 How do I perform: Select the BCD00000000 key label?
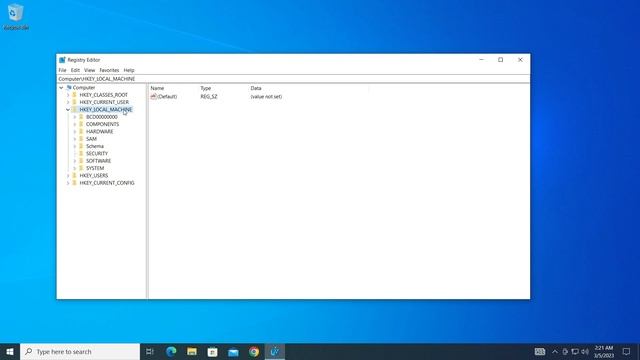[x=102, y=117]
